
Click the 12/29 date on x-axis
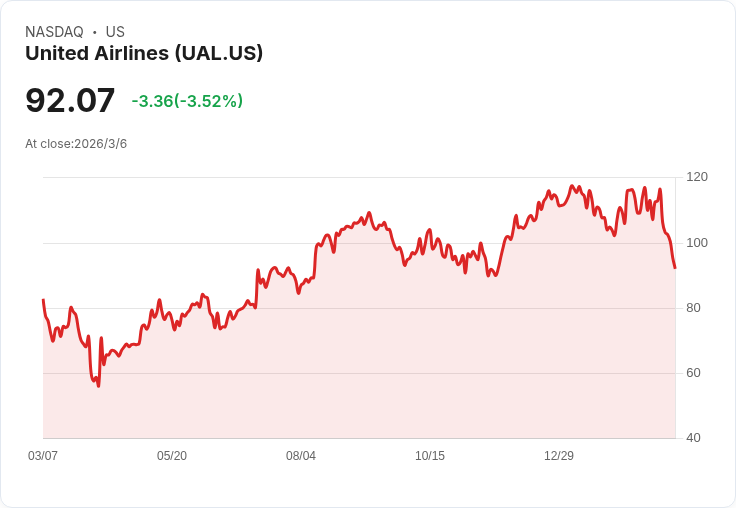tap(559, 455)
